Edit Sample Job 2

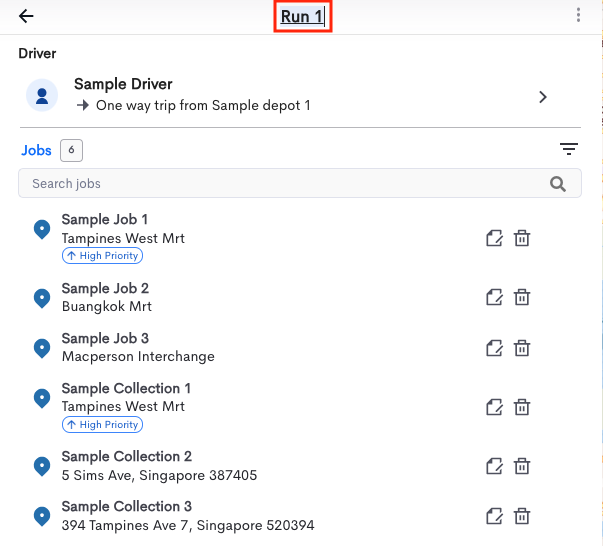(x=494, y=297)
